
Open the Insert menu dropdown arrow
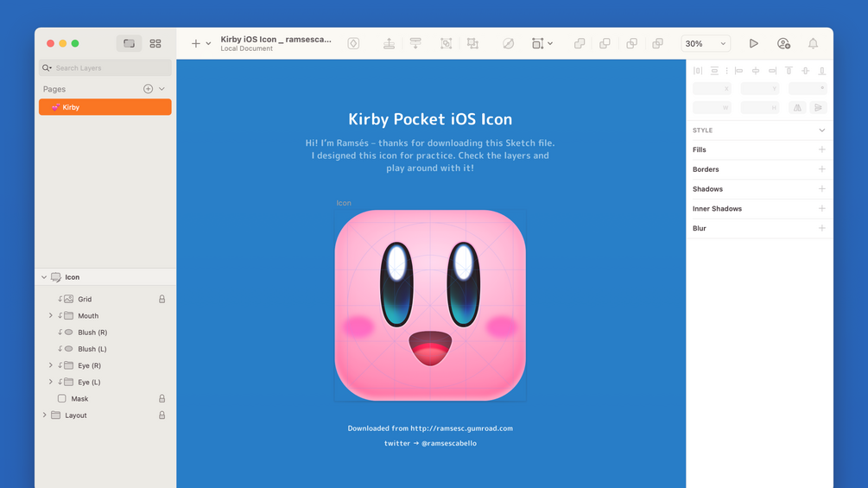(209, 43)
